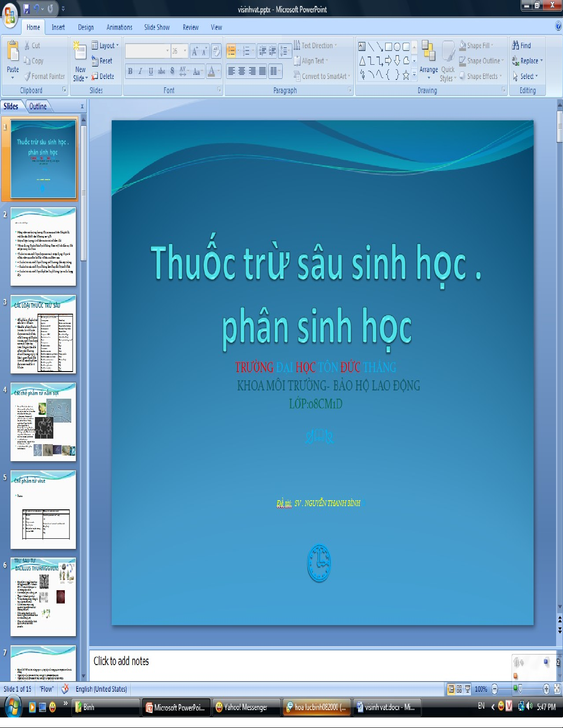Select the Arrange tool in Drawing group
This screenshot has height=728, width=563.
(428, 60)
